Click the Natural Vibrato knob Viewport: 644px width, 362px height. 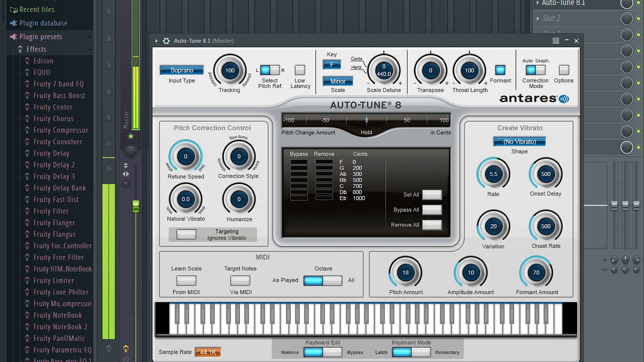coord(186,199)
